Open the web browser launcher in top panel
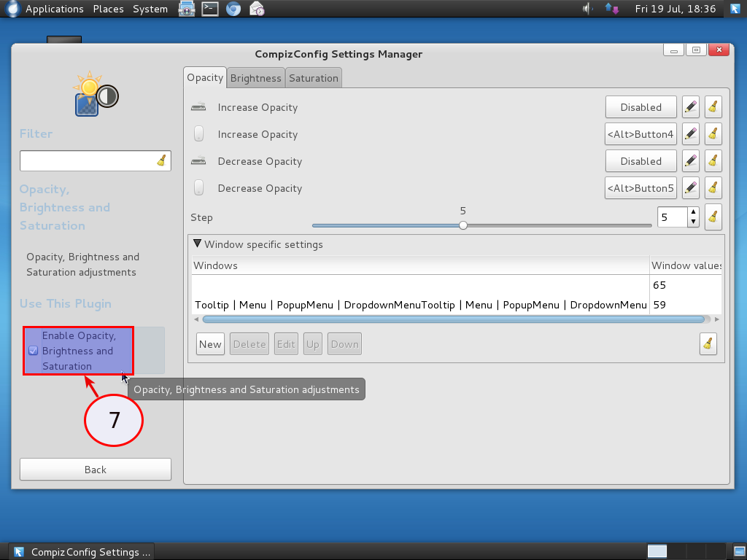Viewport: 747px width, 560px height. click(233, 9)
